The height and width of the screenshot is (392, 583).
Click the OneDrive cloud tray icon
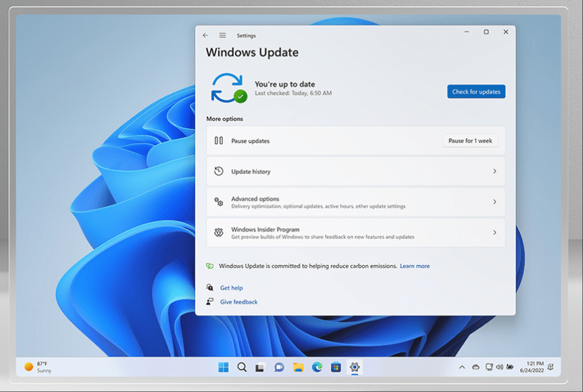click(x=476, y=367)
